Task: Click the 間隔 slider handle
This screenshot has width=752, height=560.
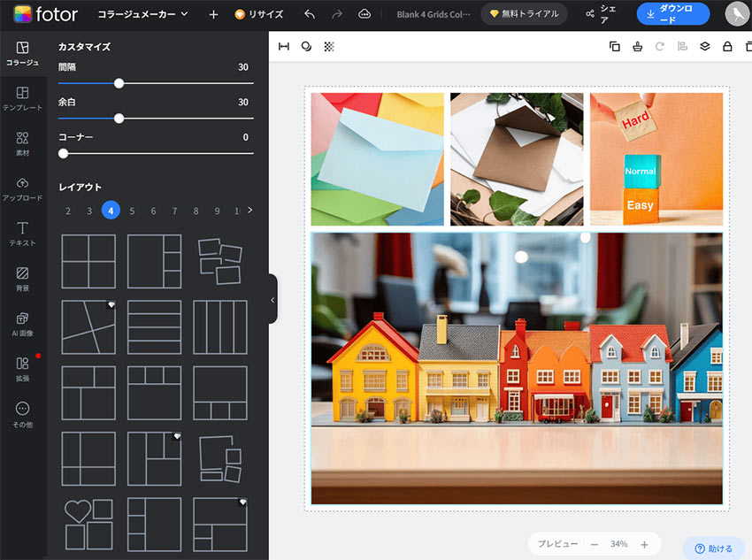Action: [119, 83]
